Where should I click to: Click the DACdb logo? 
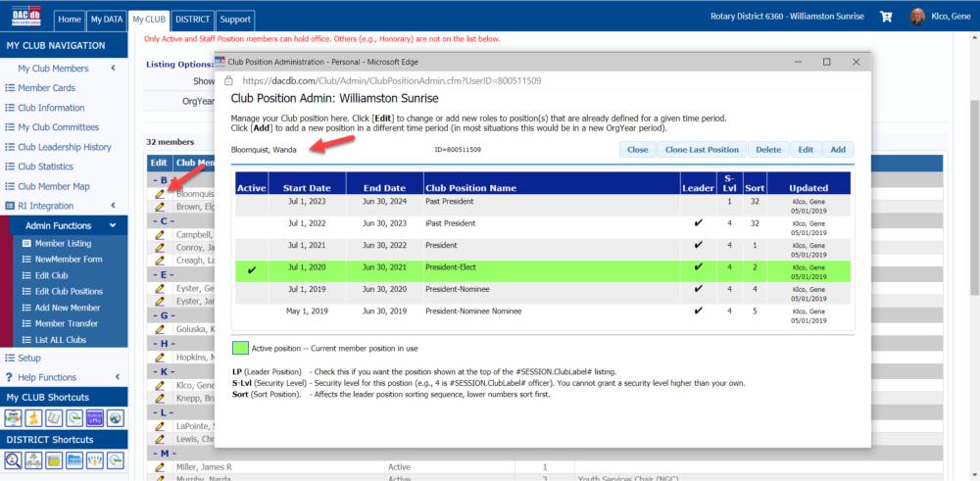[x=26, y=17]
